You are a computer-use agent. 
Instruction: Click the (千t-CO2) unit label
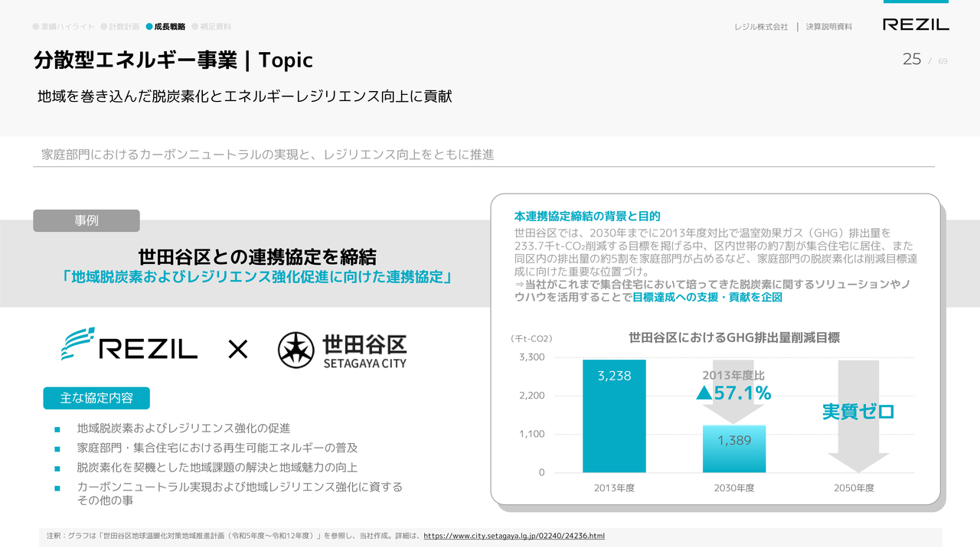[531, 338]
